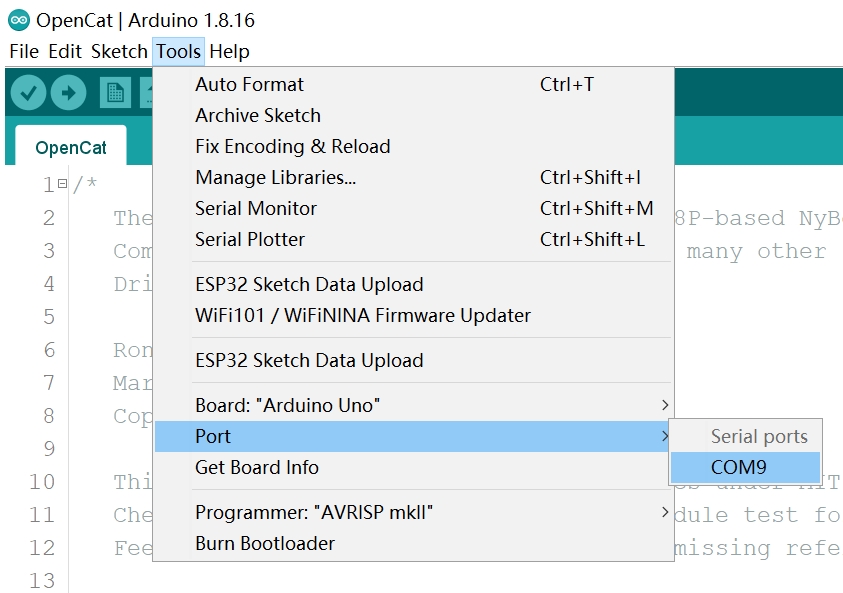Open Manage Libraries from the menu

tap(275, 177)
